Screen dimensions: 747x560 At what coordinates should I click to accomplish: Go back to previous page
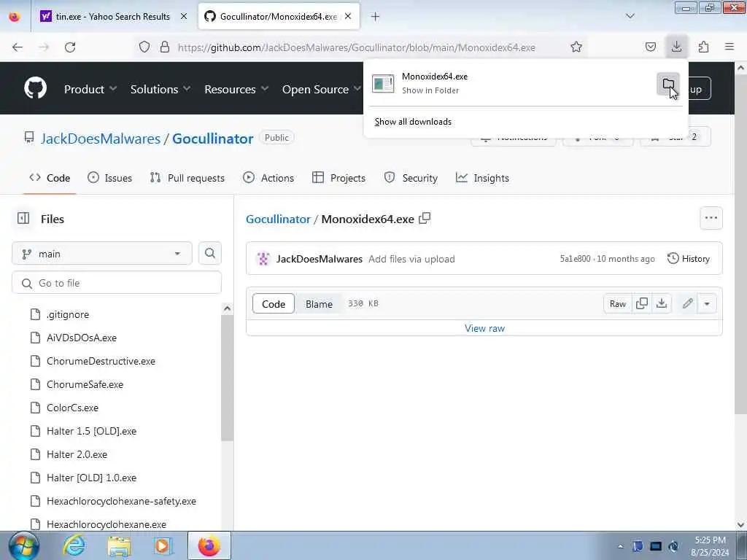pos(18,47)
